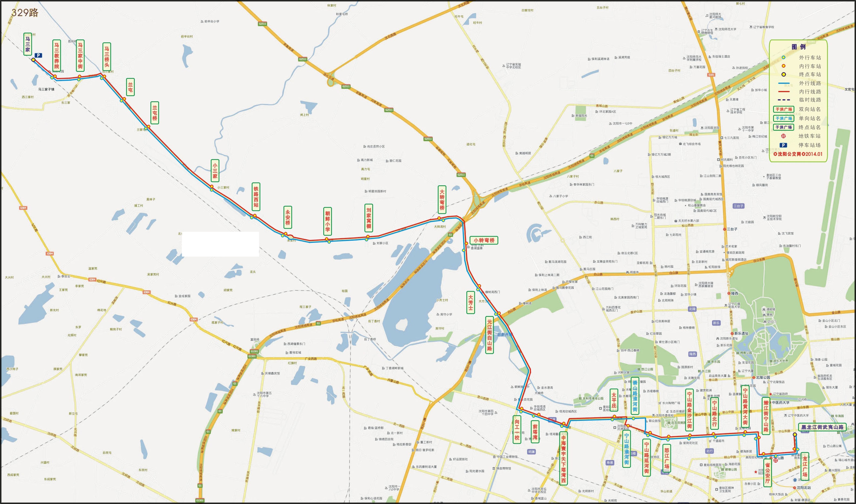This screenshot has width=856, height=504.
Task: Click the 大转弯桥 station label
Action: coord(442,200)
